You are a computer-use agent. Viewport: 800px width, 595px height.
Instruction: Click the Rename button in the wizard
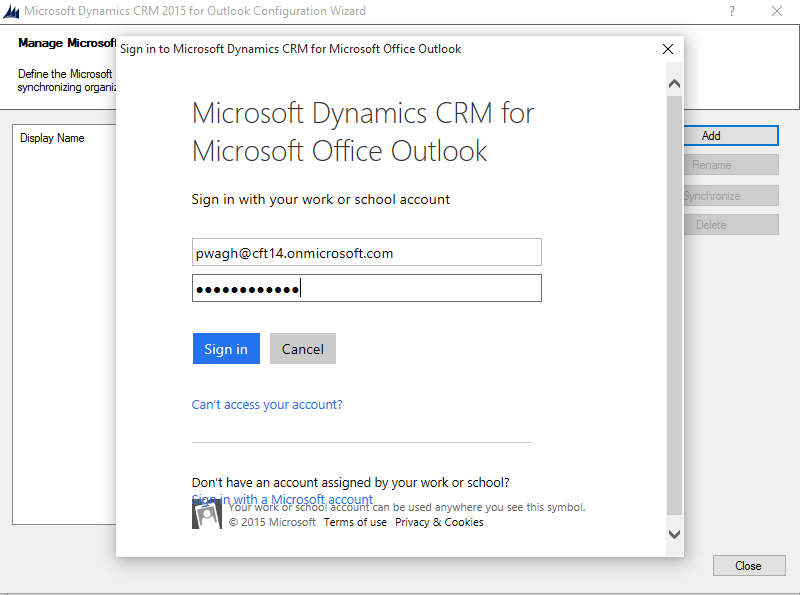coord(731,165)
